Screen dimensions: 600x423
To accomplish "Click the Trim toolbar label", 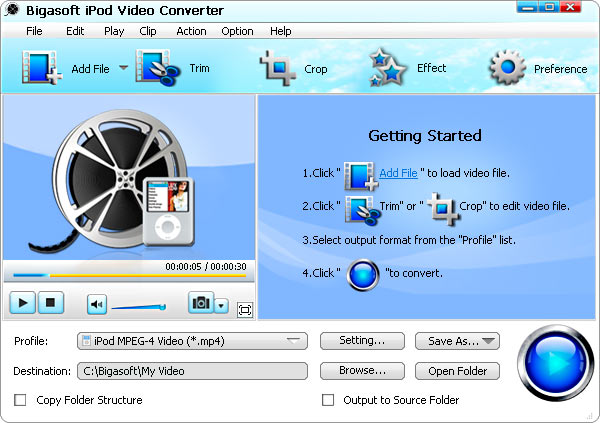I will (x=199, y=68).
